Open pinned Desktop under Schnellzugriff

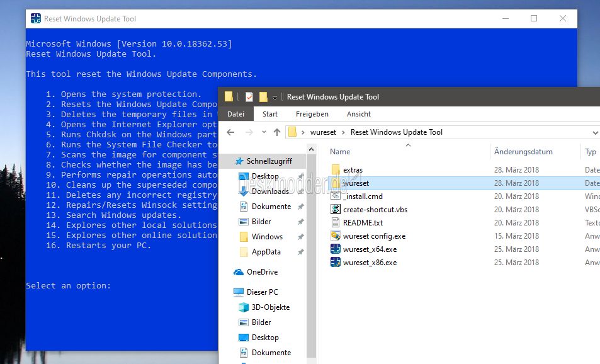(x=265, y=176)
